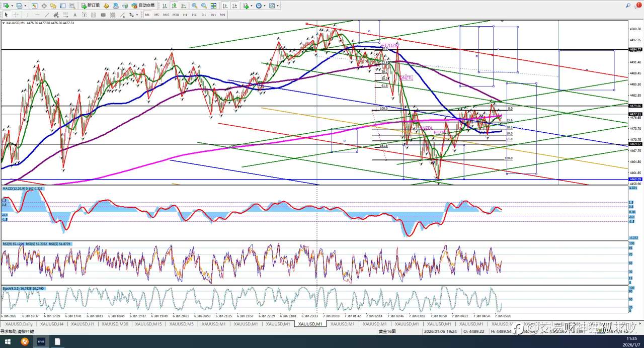This screenshot has width=644, height=348.
Task: Click the search magnifier icon
Action: [628, 6]
